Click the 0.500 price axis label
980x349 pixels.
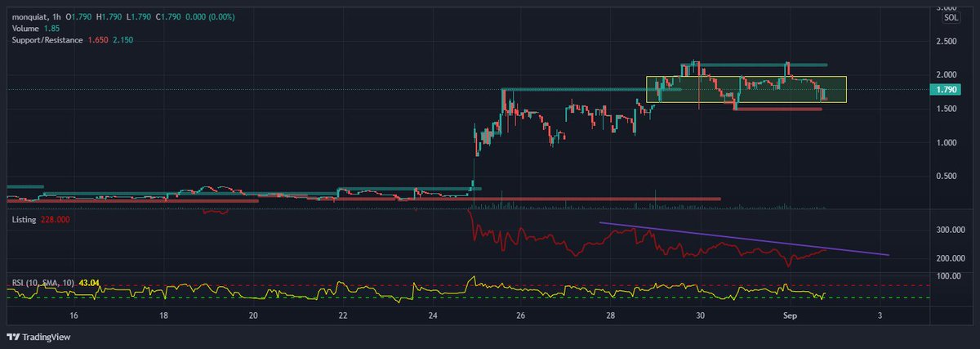tap(946, 176)
